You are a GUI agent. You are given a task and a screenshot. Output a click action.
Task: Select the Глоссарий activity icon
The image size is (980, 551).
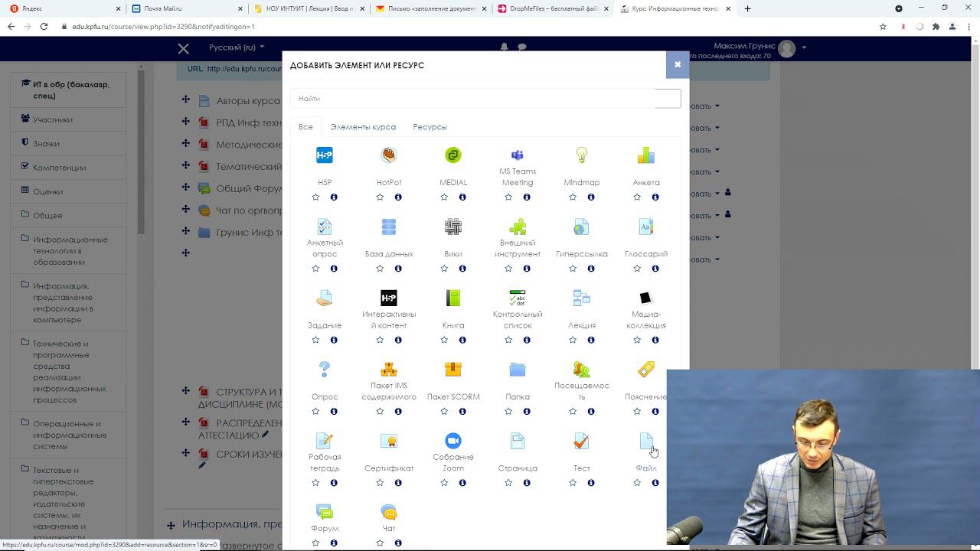click(x=646, y=227)
